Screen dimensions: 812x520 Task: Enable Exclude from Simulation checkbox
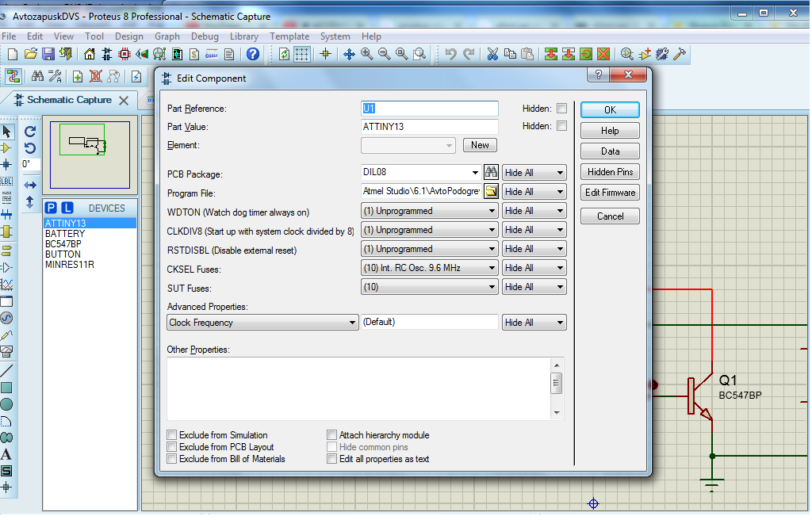point(172,434)
